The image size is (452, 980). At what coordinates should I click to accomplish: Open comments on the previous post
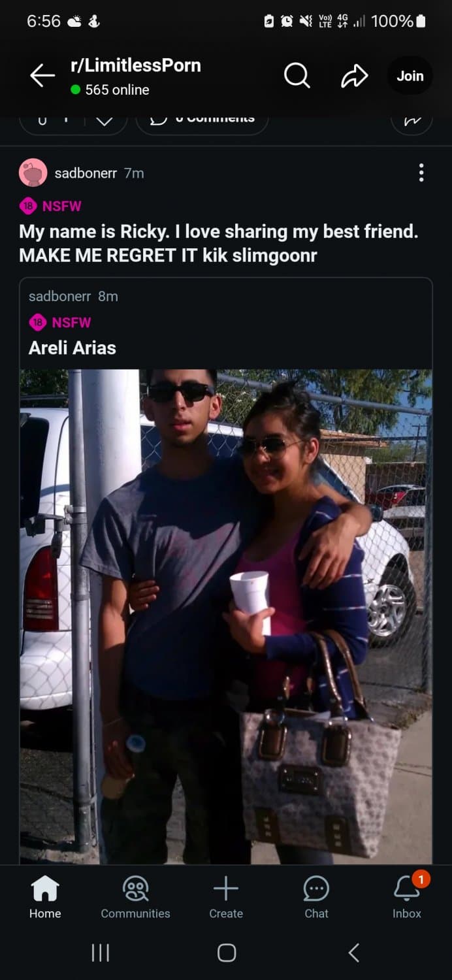pos(202,120)
